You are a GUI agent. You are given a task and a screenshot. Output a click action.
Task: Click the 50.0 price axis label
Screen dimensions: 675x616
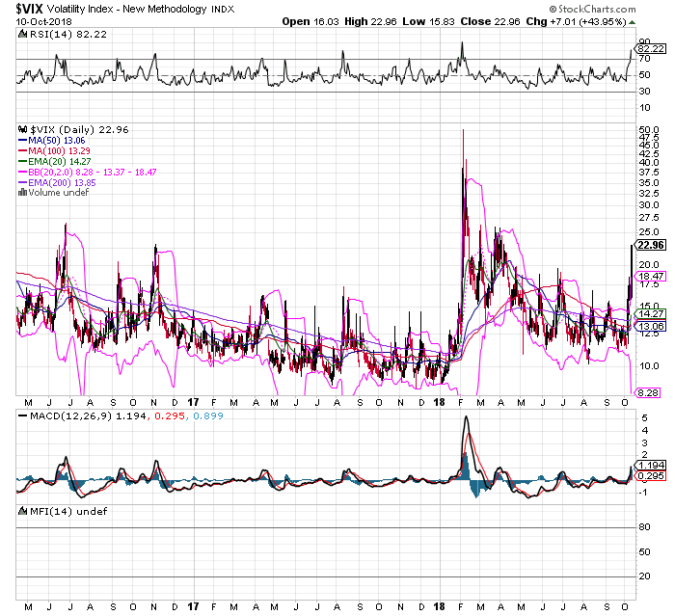pos(649,129)
